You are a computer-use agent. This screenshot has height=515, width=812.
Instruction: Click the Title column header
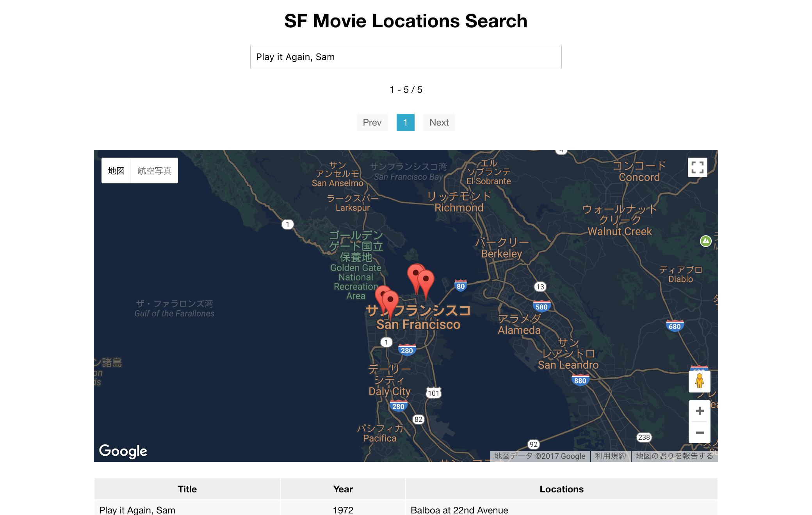187,489
